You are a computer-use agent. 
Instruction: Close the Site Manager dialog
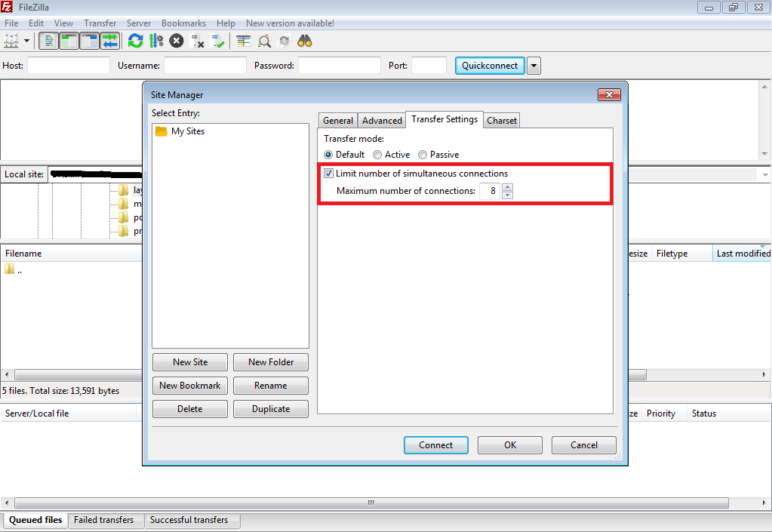[609, 94]
